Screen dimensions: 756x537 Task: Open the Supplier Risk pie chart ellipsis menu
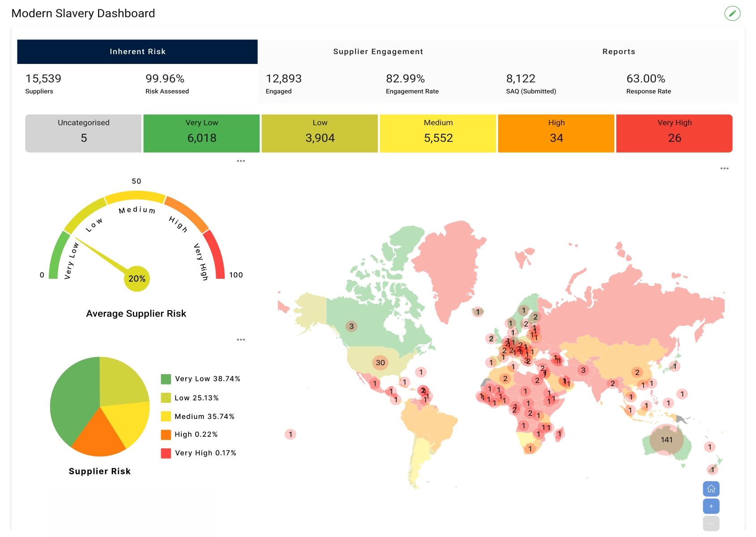[241, 339]
